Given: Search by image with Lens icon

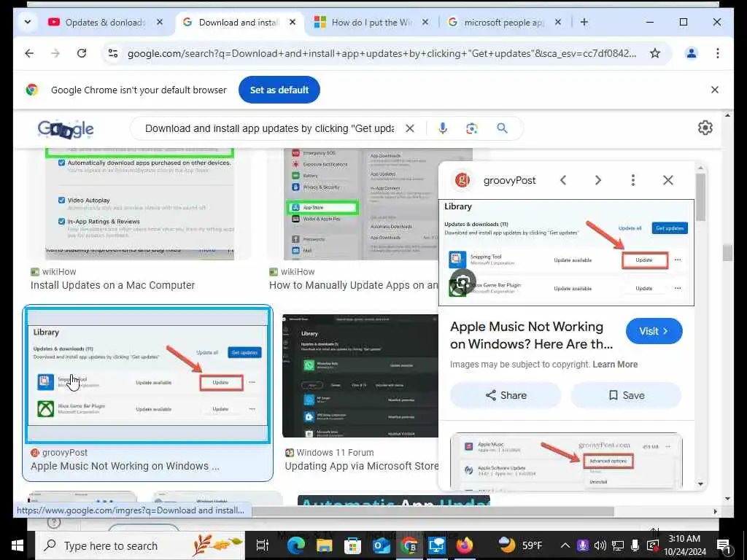Looking at the screenshot, I should pyautogui.click(x=472, y=128).
